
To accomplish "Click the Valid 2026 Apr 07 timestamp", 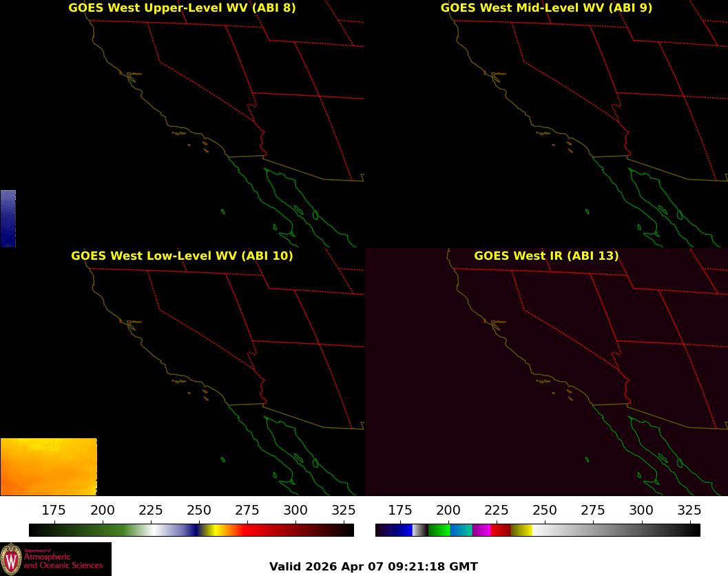I will 373,567.
